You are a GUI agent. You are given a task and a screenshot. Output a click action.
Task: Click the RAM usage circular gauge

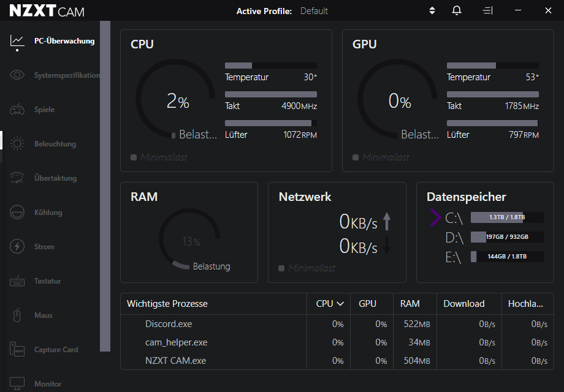(x=189, y=239)
